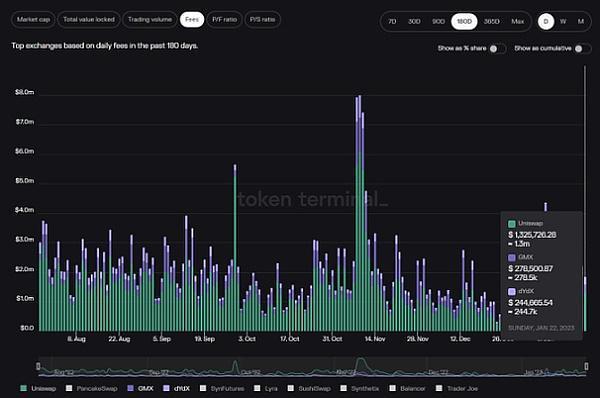Viewport: 600px width, 398px height.
Task: Click the Top exchanges chart heading text
Action: [104, 46]
